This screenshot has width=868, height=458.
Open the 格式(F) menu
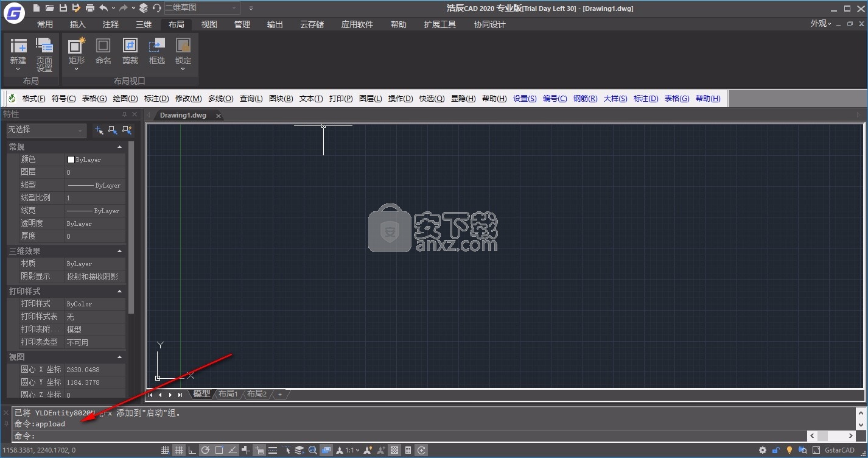click(x=34, y=99)
